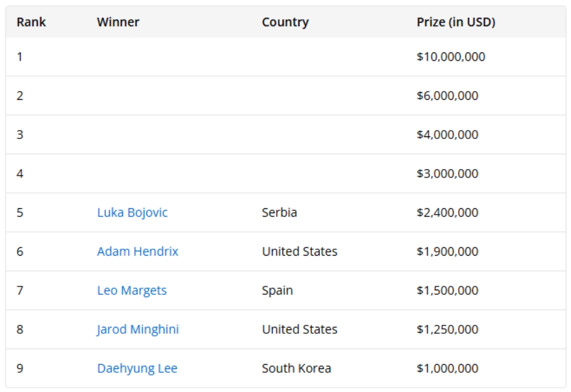
Task: Select the Country column header
Action: [285, 23]
